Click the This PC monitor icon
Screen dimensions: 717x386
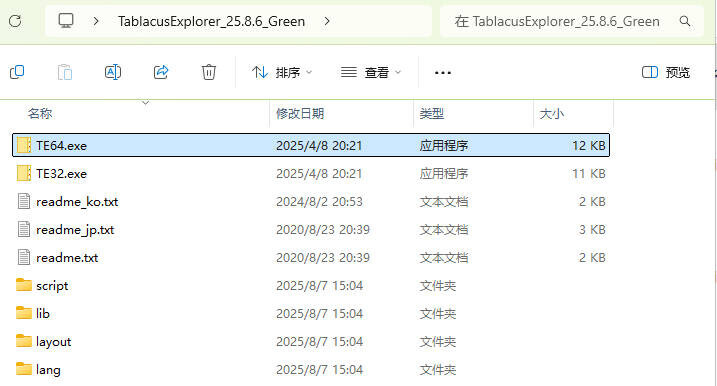click(x=66, y=21)
